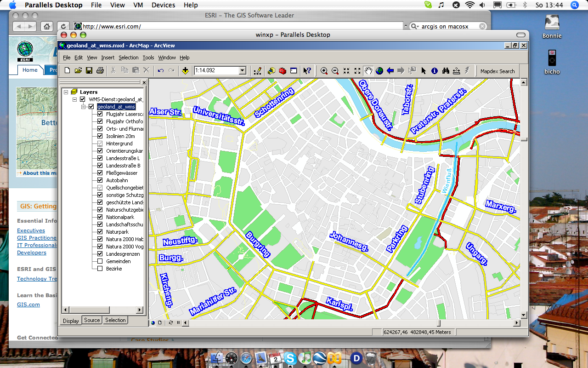Open the Find binoculars tool
Image resolution: width=588 pixels, height=368 pixels.
point(446,71)
